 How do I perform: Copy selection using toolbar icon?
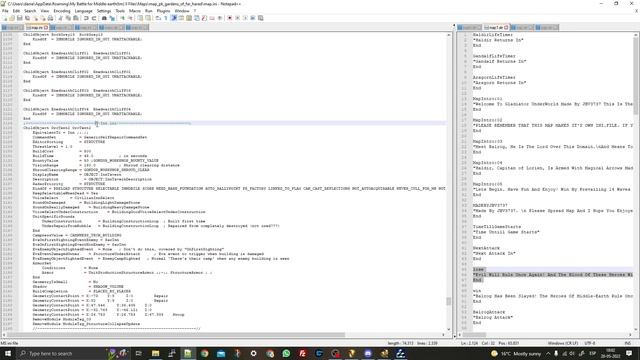[x=68, y=18]
